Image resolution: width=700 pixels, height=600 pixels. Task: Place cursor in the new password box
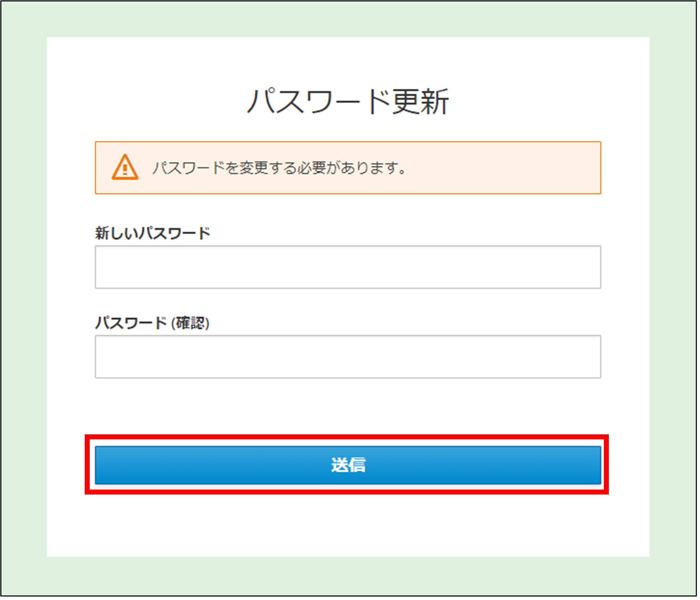(x=348, y=267)
